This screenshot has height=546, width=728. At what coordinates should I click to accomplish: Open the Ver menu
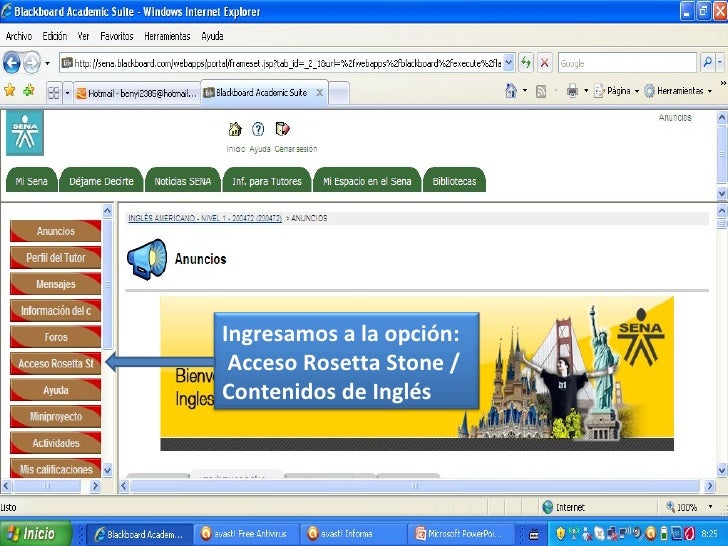click(83, 36)
